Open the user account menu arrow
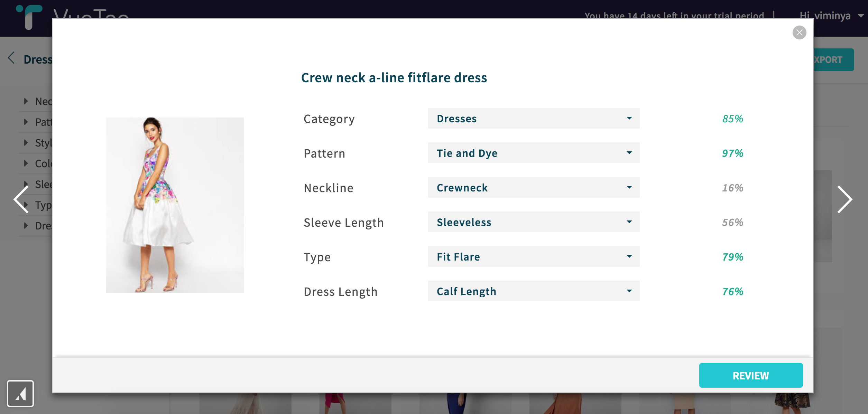868x414 pixels. pos(861,16)
